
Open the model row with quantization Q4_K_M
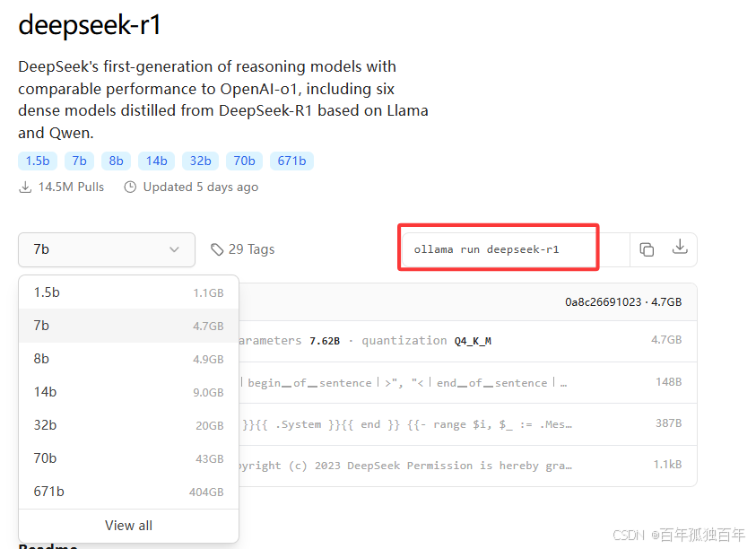click(467, 341)
